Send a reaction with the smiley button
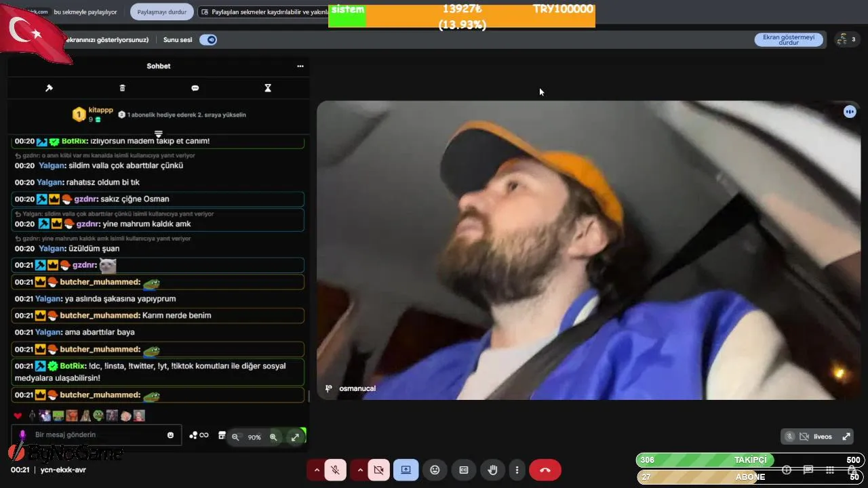The image size is (868, 488). click(x=435, y=470)
